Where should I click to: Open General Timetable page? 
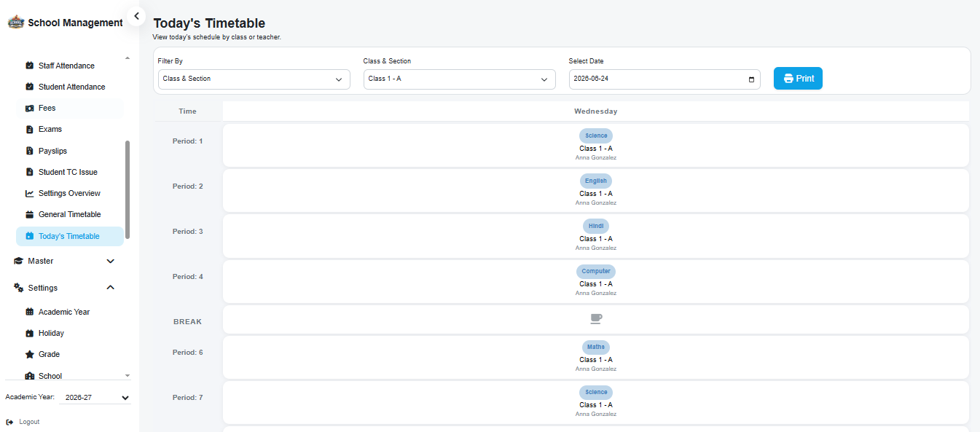tap(70, 214)
